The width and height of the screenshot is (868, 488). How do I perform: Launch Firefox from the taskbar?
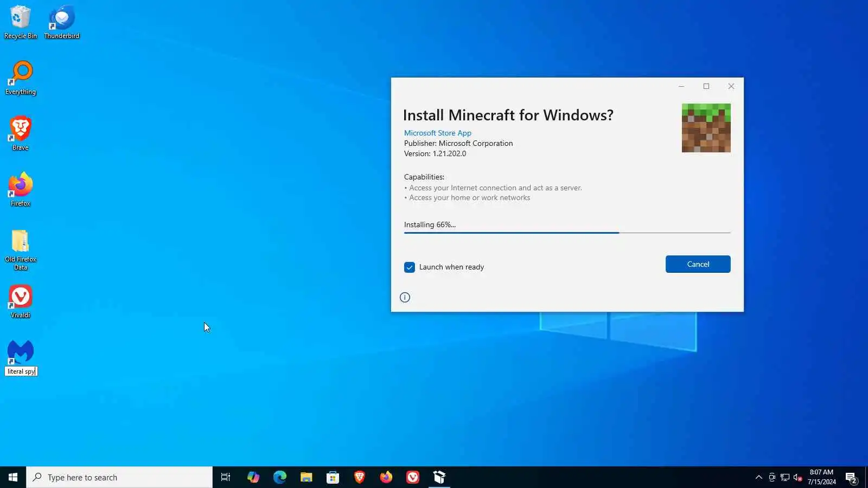(386, 477)
